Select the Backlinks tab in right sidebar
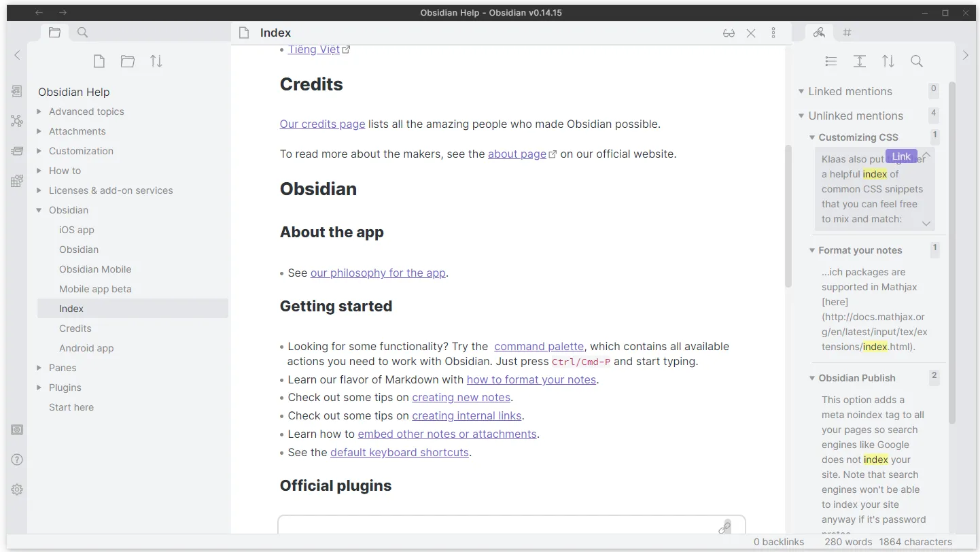The width and height of the screenshot is (980, 552). [819, 32]
